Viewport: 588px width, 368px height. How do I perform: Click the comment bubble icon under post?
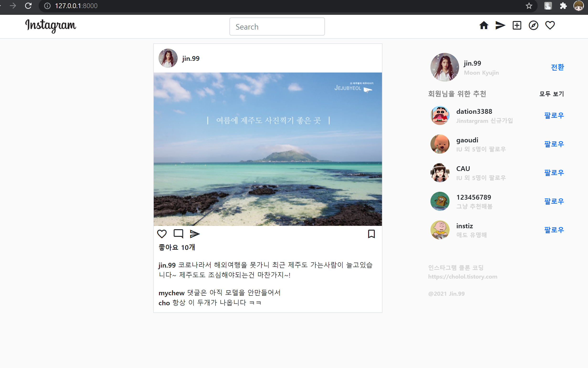coord(178,234)
